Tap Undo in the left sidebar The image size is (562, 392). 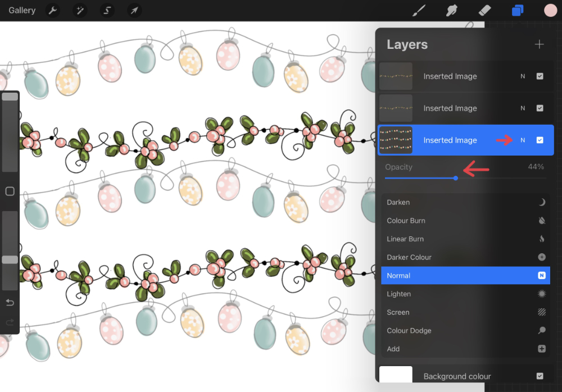pos(9,302)
